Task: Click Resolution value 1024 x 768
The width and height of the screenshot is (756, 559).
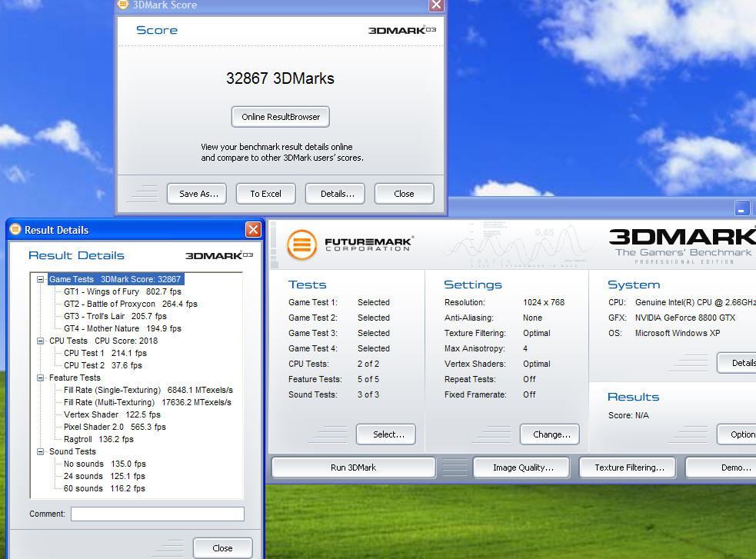Action: pyautogui.click(x=544, y=302)
